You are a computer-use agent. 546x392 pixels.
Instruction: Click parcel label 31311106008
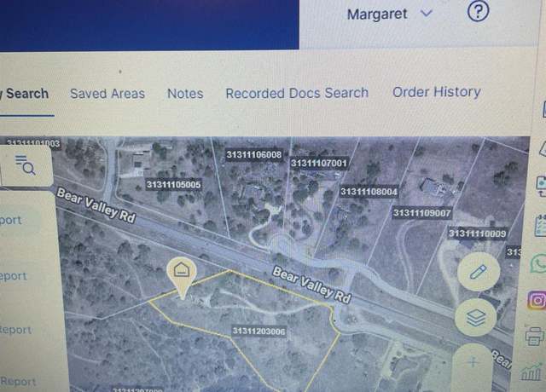(254, 154)
